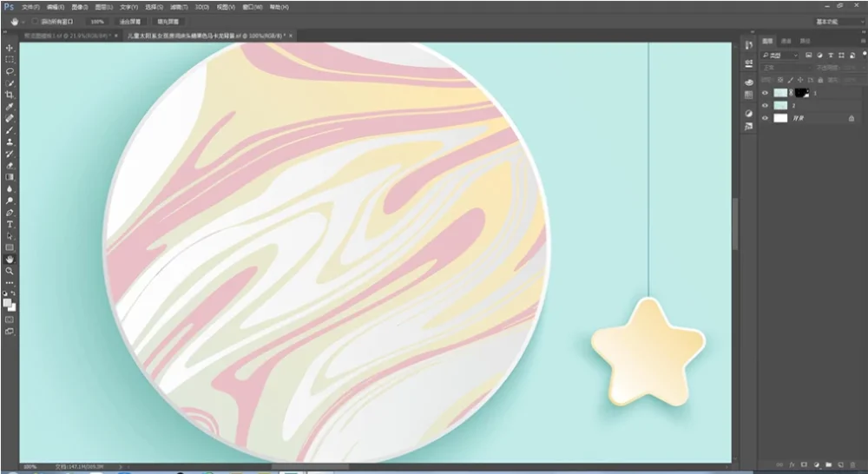Viewport: 868px width, 474px height.
Task: Select the layer 1 mask thumbnail
Action: (x=802, y=93)
